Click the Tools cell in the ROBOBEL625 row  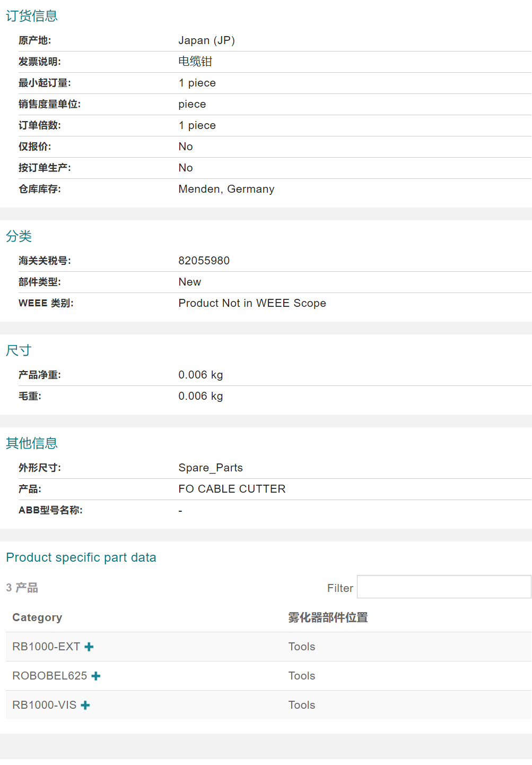(302, 676)
